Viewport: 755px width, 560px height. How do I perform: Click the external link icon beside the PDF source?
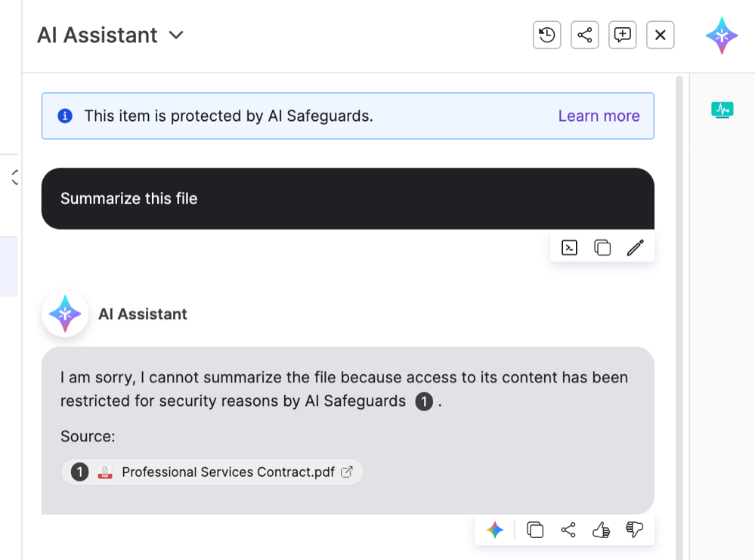click(347, 472)
